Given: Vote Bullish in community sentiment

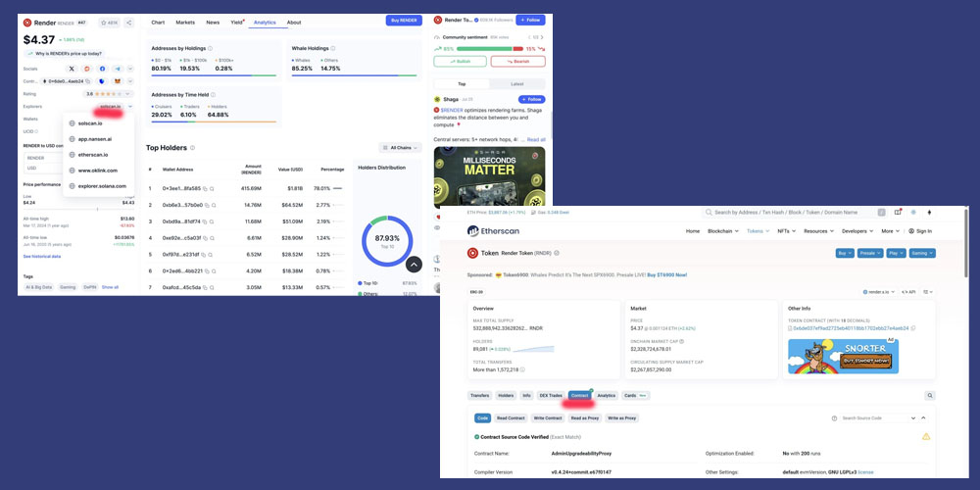Looking at the screenshot, I should click(x=460, y=61).
